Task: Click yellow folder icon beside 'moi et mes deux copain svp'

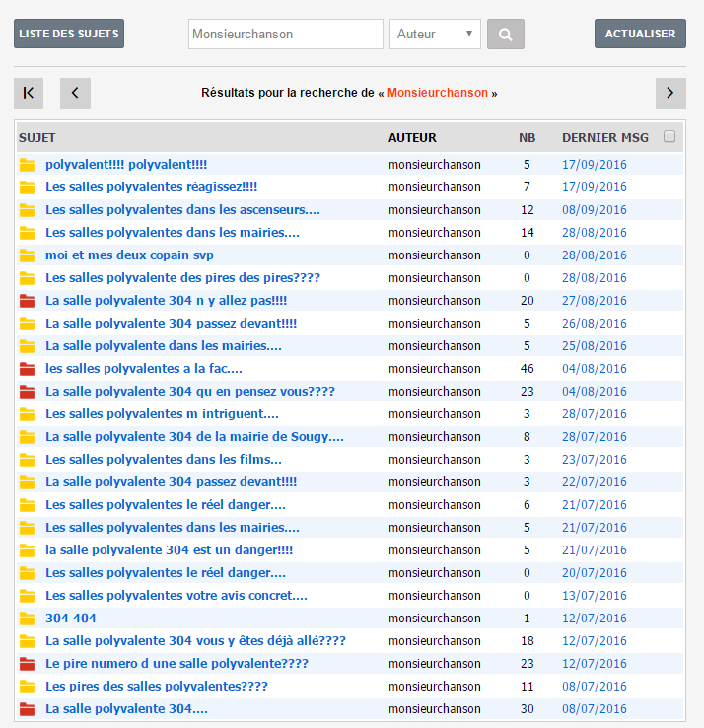Action: [x=28, y=255]
